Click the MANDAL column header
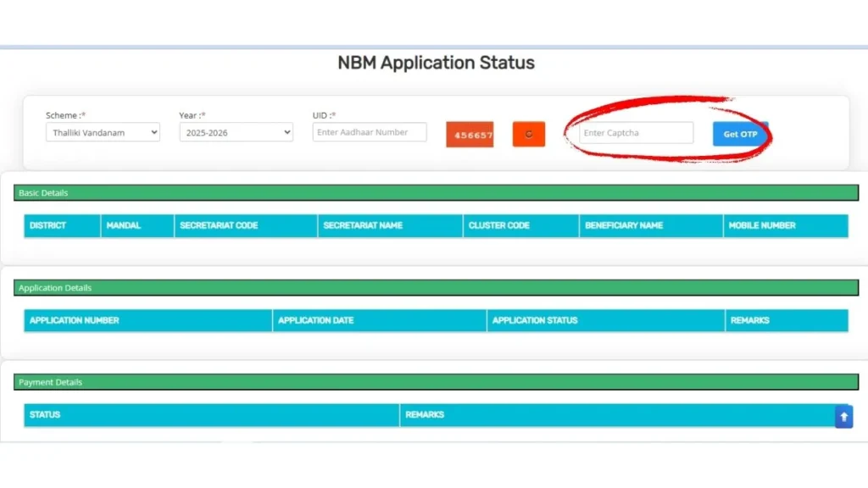The width and height of the screenshot is (868, 488). [137, 225]
